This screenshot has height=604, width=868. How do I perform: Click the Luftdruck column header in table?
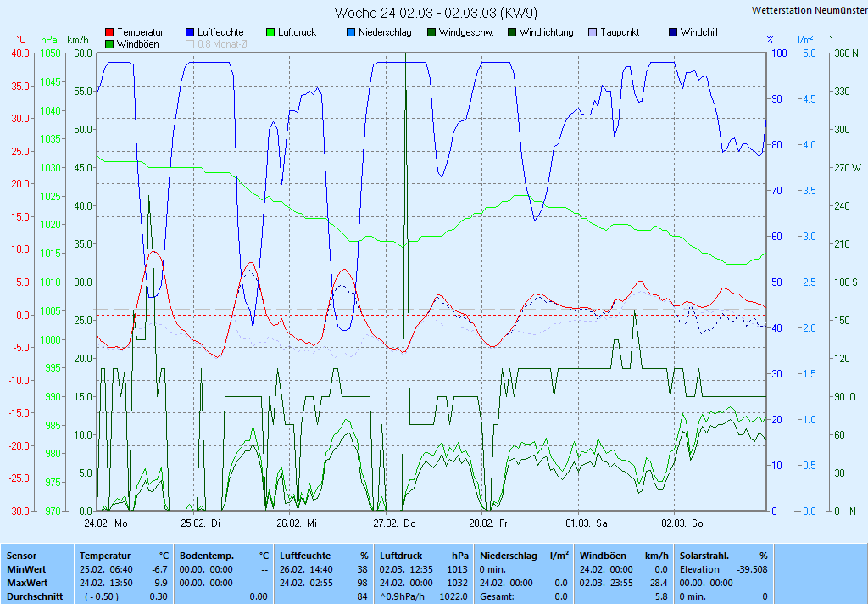coord(401,556)
